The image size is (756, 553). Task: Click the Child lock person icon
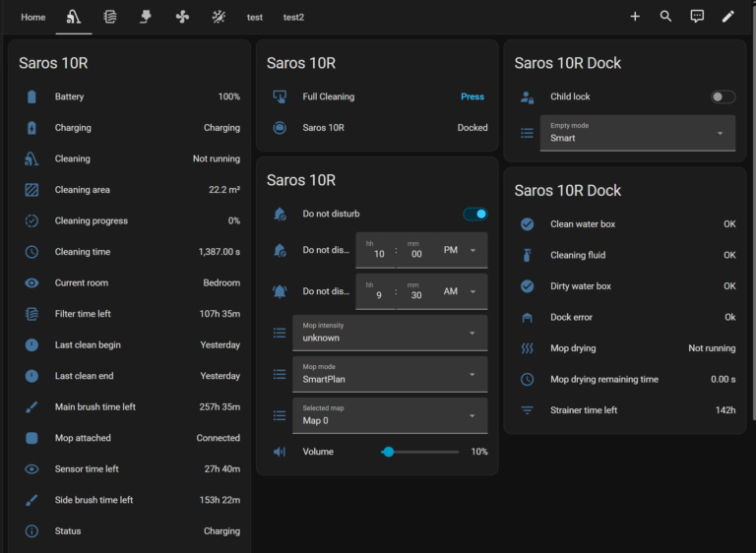coord(527,97)
